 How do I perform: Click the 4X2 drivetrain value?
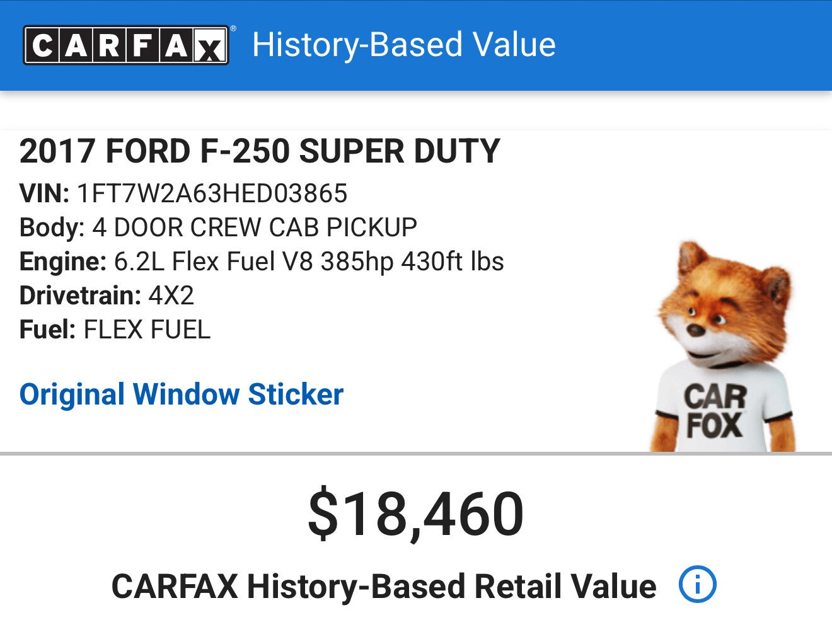coord(171,296)
